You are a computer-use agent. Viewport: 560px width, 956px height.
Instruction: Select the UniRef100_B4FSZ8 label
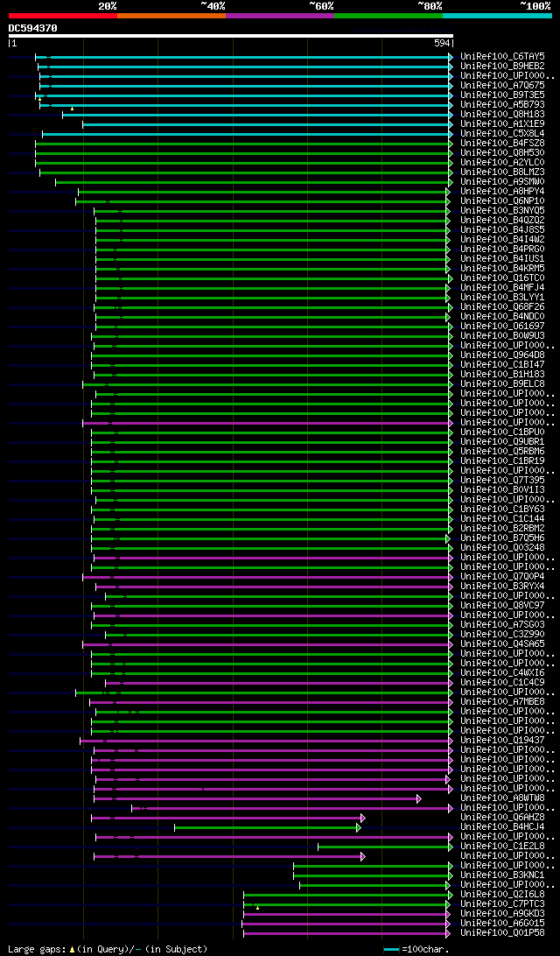pos(503,144)
